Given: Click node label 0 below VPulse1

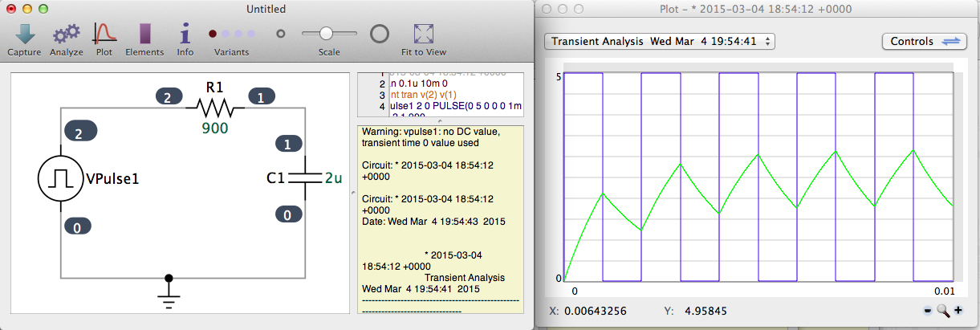Looking at the screenshot, I should pos(78,227).
